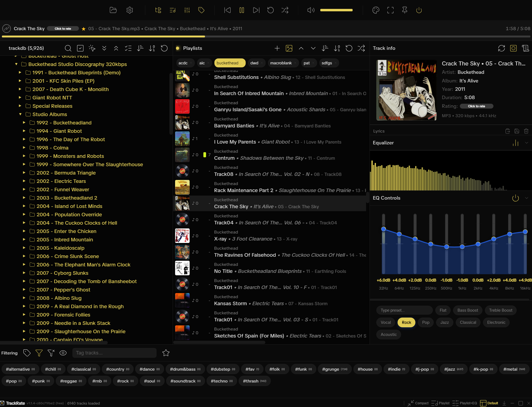This screenshot has width=532, height=407.
Task: Toggle the EQ Controls power switch
Action: point(515,198)
